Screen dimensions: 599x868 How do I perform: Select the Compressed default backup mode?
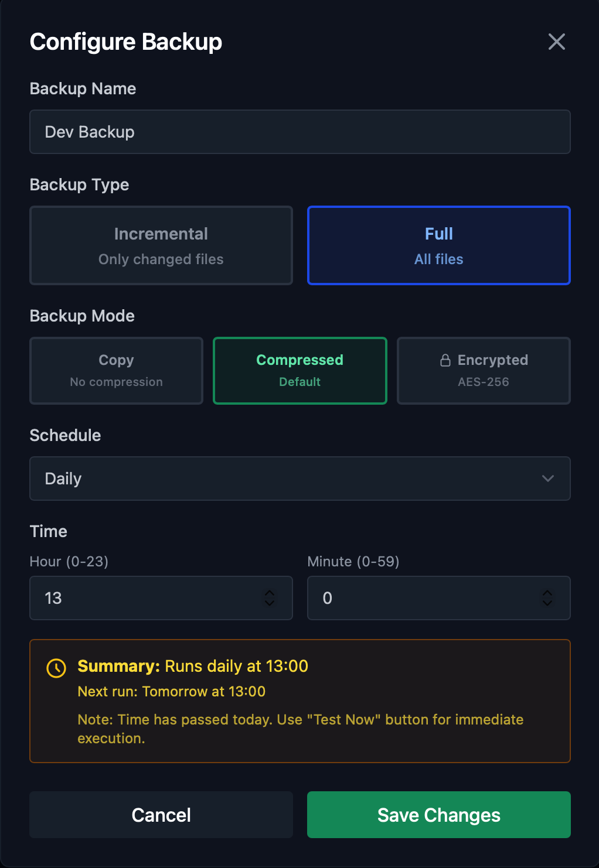pyautogui.click(x=299, y=370)
